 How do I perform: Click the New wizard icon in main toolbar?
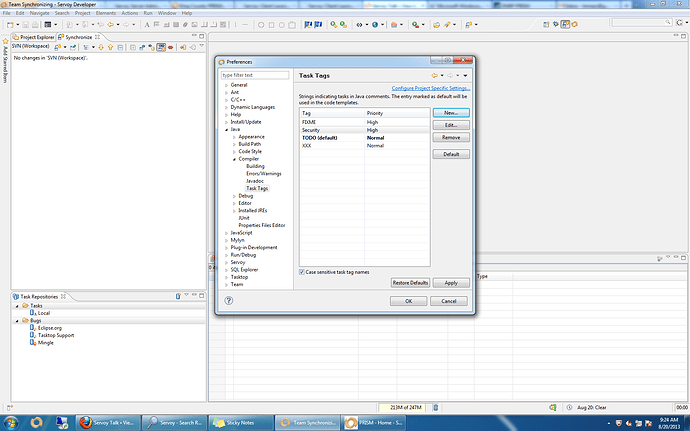click(x=10, y=25)
